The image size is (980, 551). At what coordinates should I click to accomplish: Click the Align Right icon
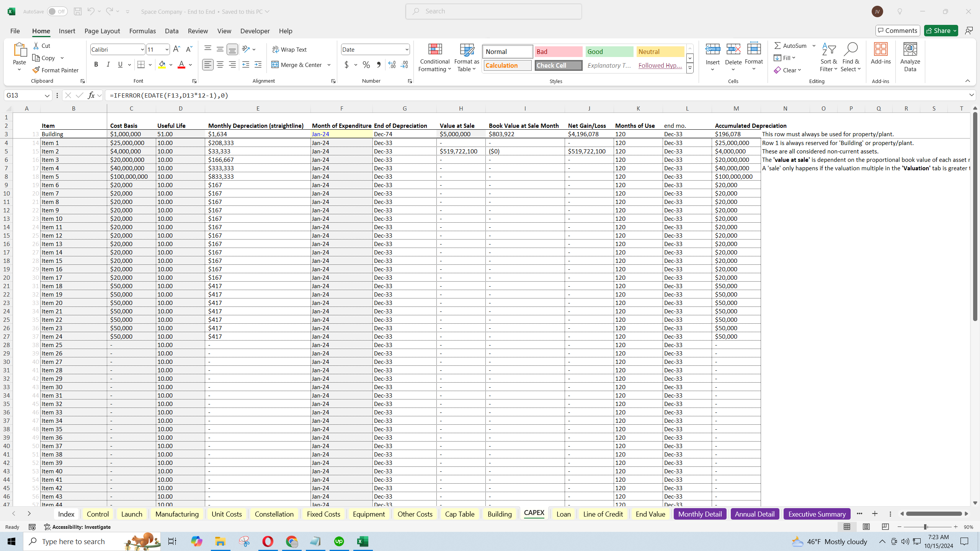coord(232,65)
